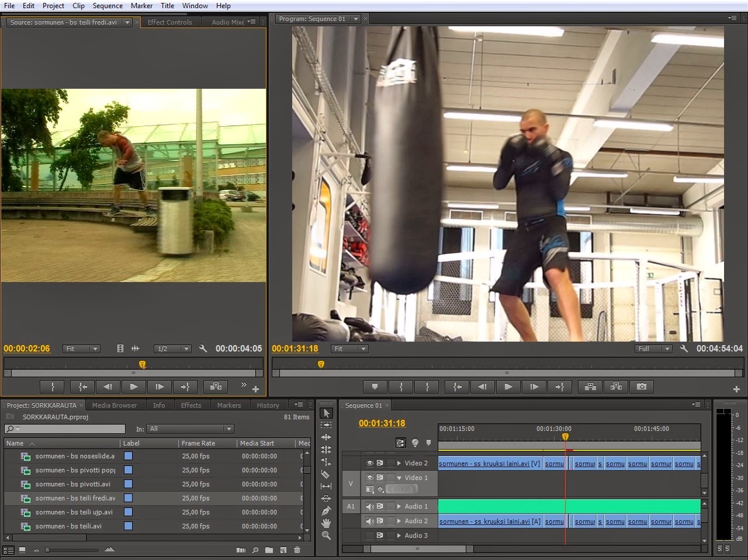The width and height of the screenshot is (748, 560).
Task: Solo left channel in audio meters
Action: [x=720, y=548]
